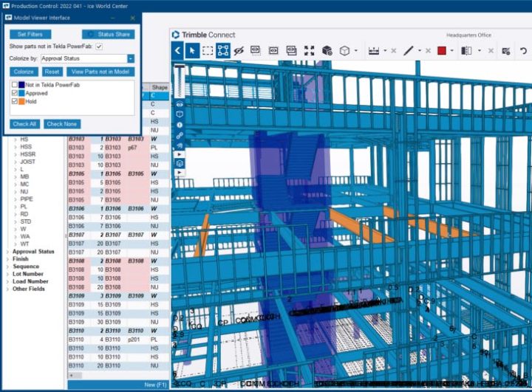
Task: Open the clip plane tool
Action: pos(466,51)
